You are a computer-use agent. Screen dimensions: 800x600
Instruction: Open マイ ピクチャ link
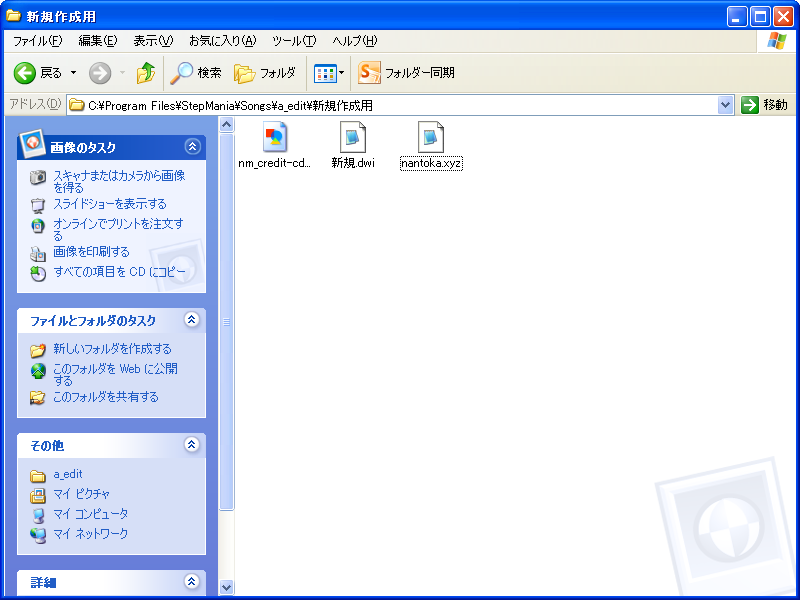(x=82, y=494)
